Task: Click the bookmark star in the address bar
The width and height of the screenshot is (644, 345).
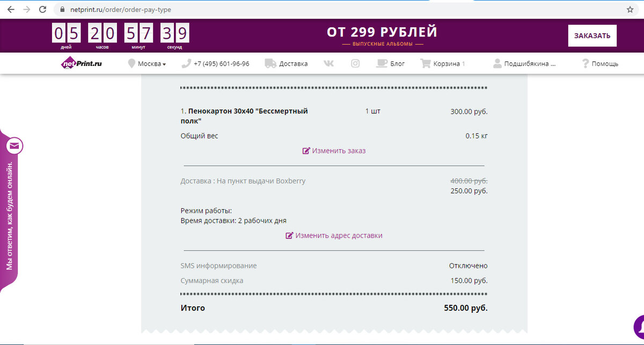Action: [631, 9]
